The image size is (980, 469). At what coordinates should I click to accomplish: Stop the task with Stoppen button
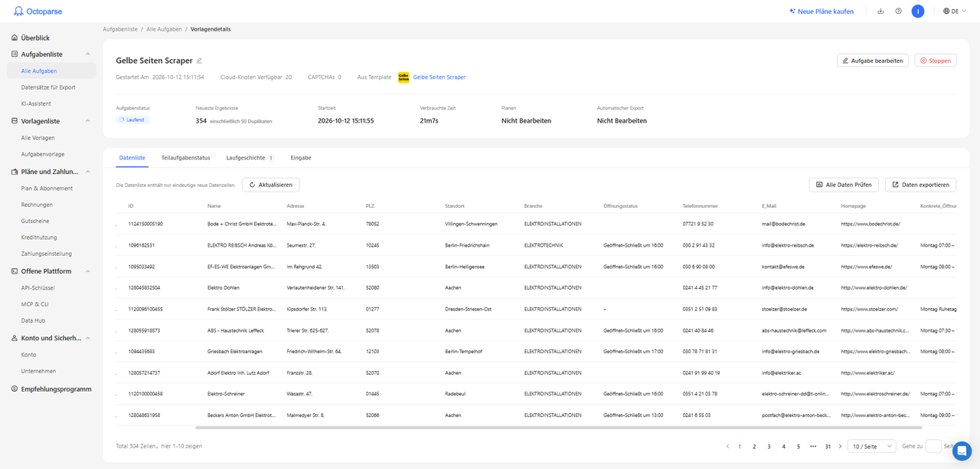point(936,61)
